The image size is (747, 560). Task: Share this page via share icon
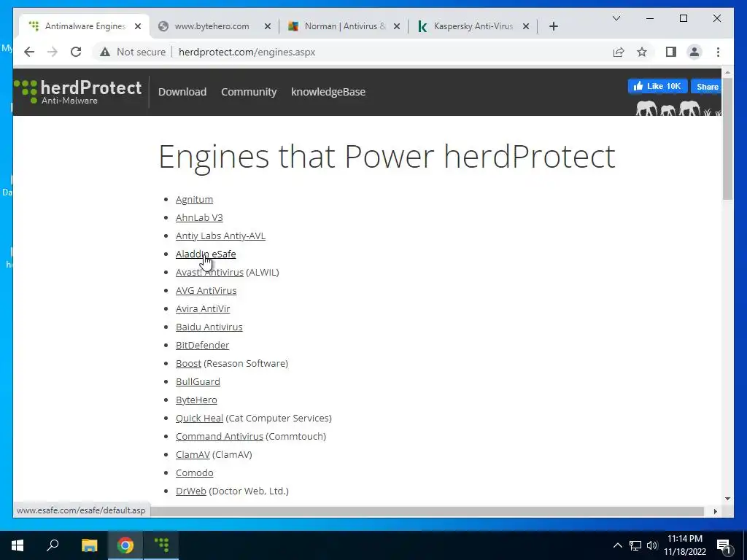click(x=619, y=52)
